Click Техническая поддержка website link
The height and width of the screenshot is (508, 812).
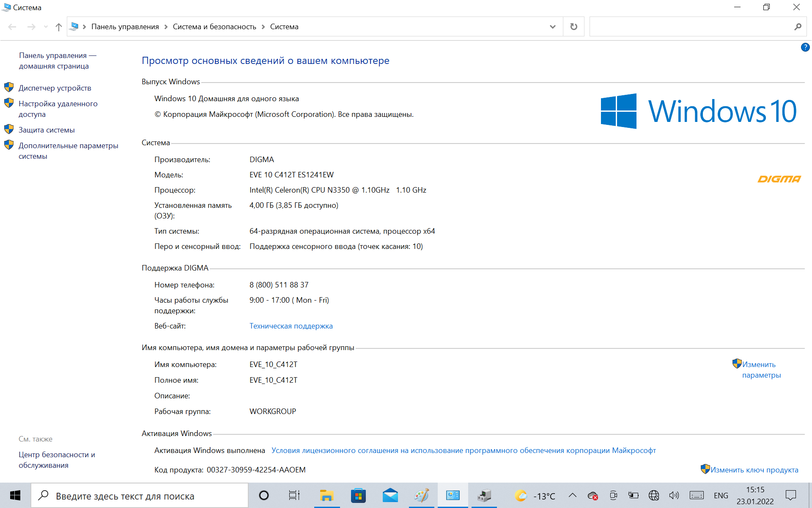point(291,326)
